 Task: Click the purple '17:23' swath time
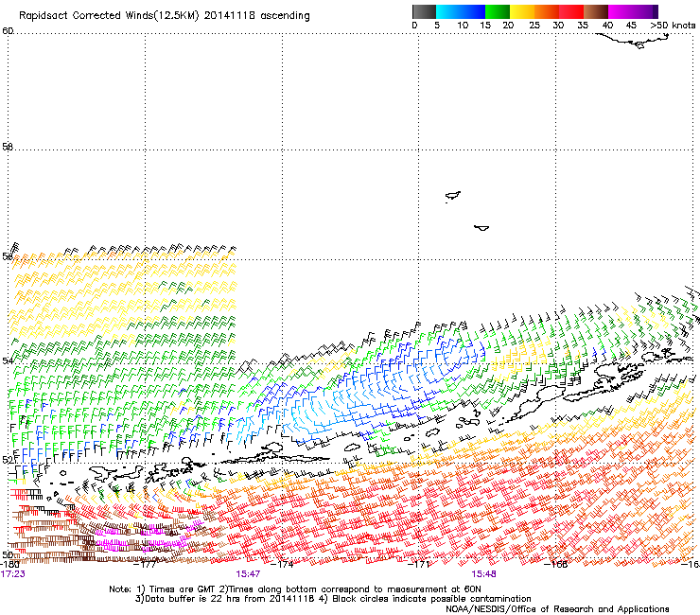coord(13,574)
